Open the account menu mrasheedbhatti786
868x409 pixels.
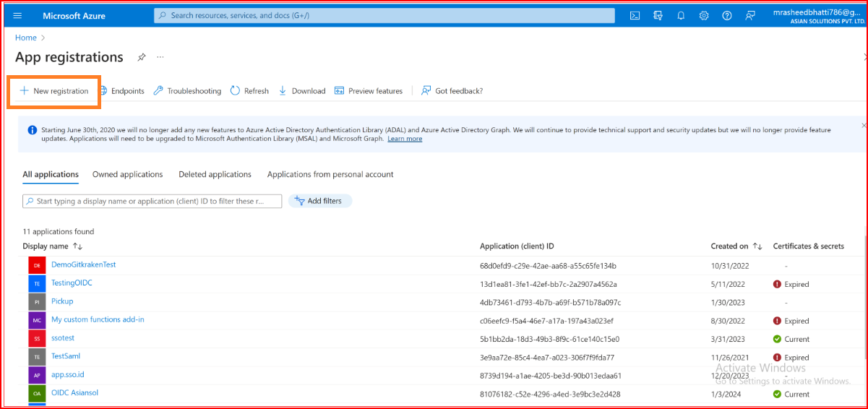pyautogui.click(x=819, y=15)
